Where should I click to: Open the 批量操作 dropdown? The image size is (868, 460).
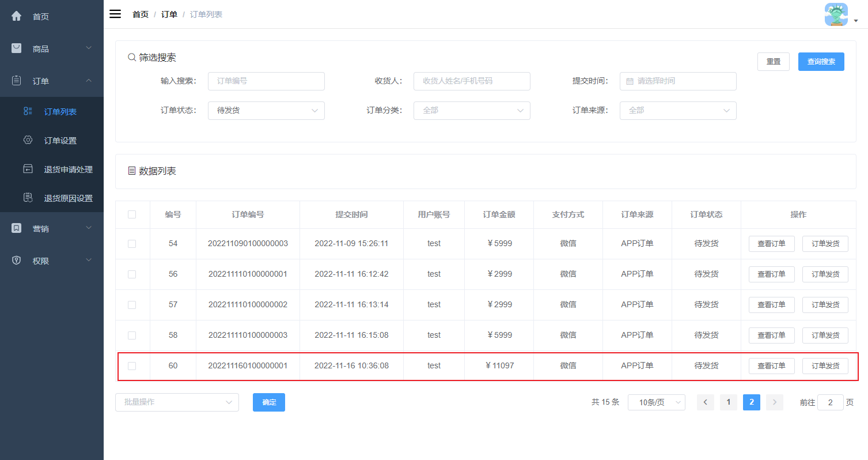pyautogui.click(x=177, y=402)
